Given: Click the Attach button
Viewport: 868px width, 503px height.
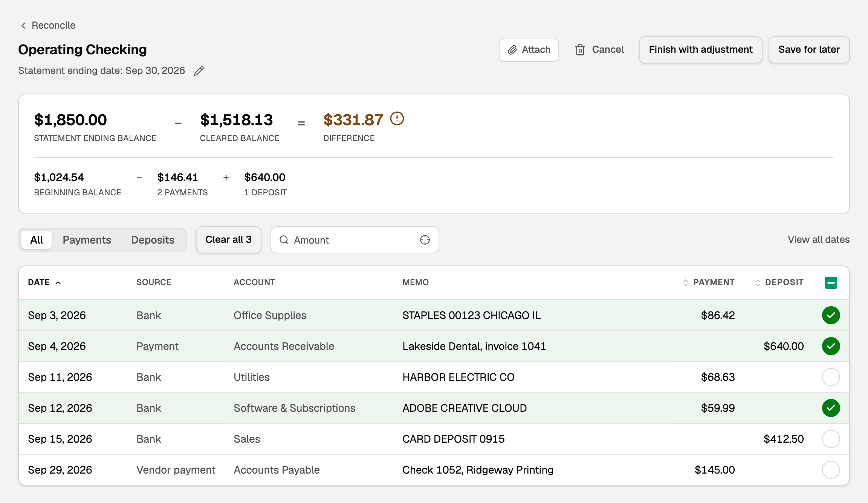Looking at the screenshot, I should 529,50.
